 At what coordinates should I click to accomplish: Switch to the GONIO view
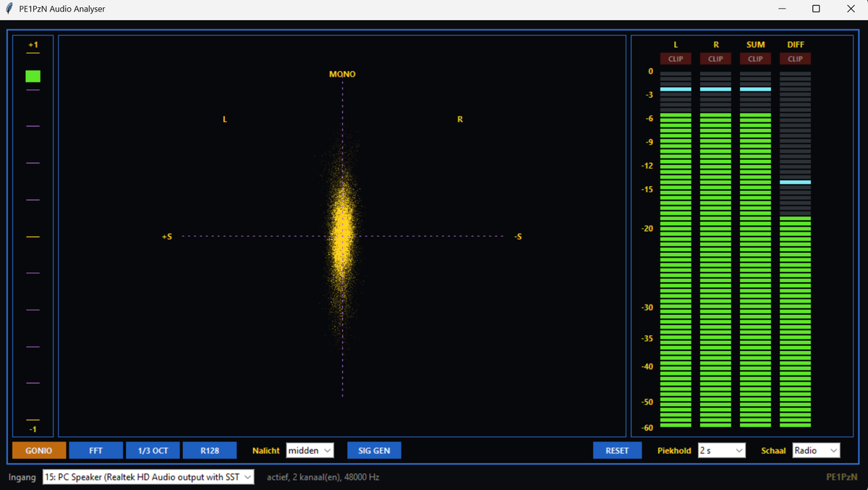click(x=39, y=450)
